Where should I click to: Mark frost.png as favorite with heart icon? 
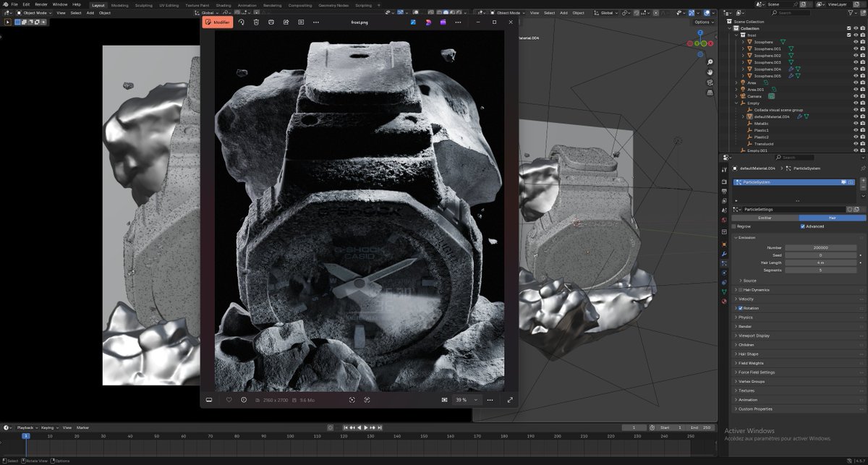coord(229,399)
